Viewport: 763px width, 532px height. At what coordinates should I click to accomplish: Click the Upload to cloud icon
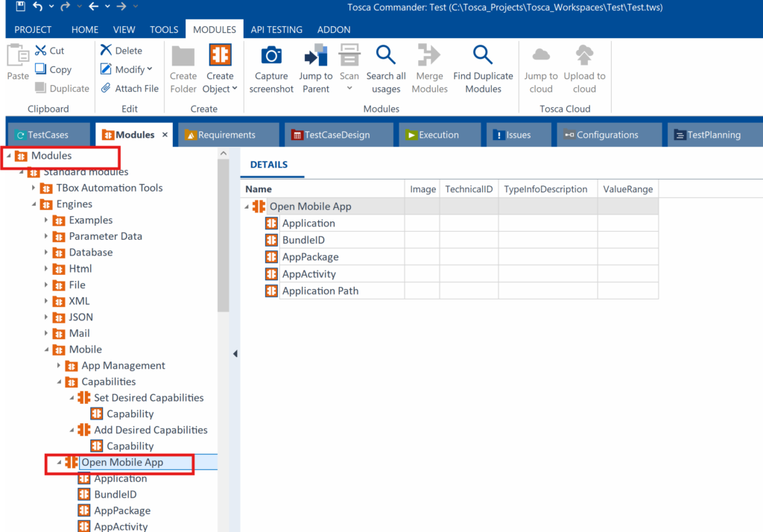584,54
